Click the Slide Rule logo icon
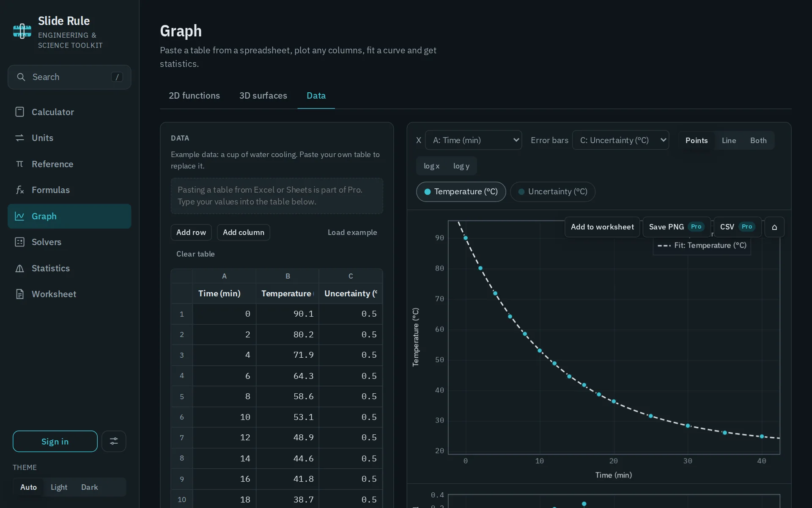 [x=22, y=31]
